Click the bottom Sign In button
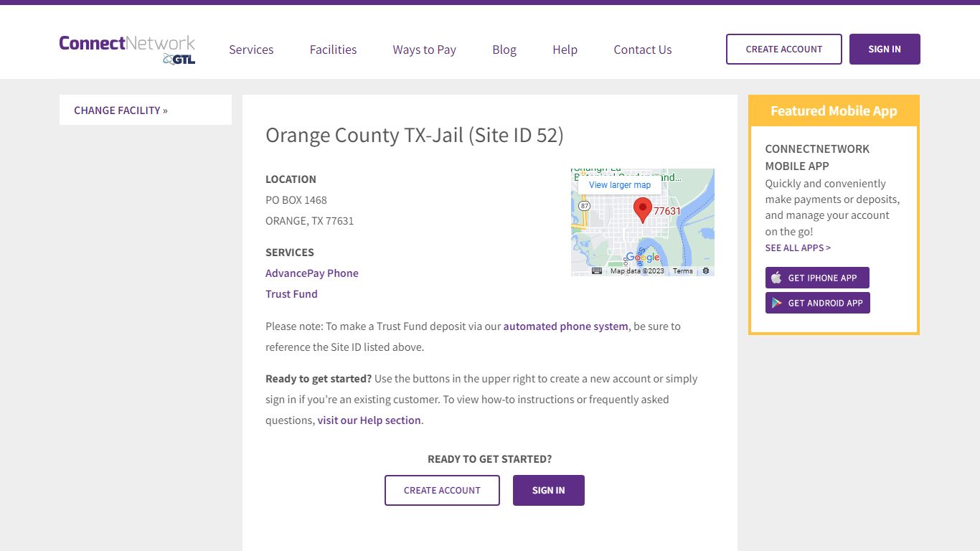 click(x=549, y=490)
